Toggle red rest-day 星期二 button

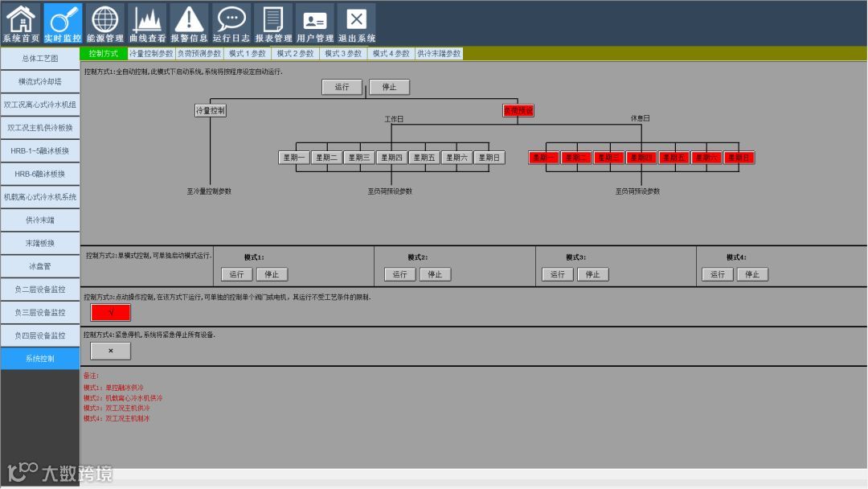click(x=576, y=158)
